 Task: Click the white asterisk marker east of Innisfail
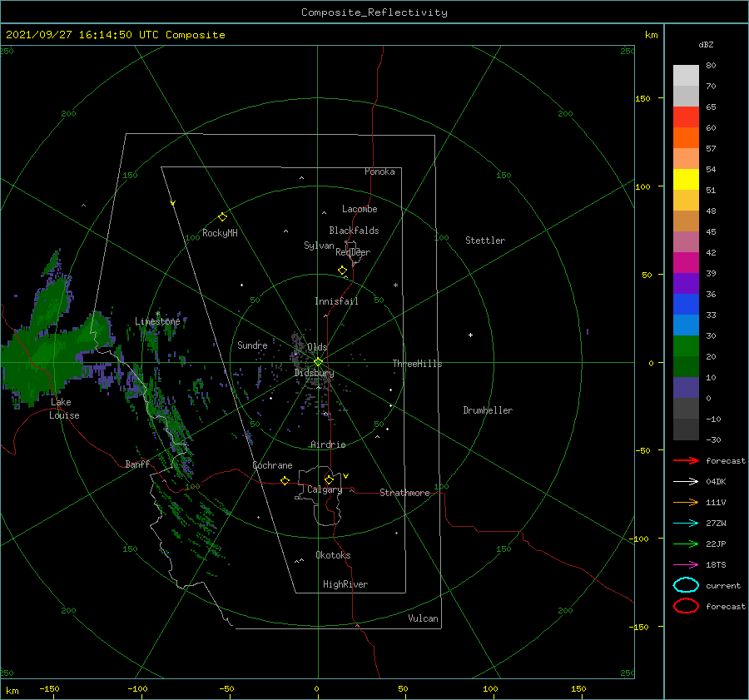(395, 285)
